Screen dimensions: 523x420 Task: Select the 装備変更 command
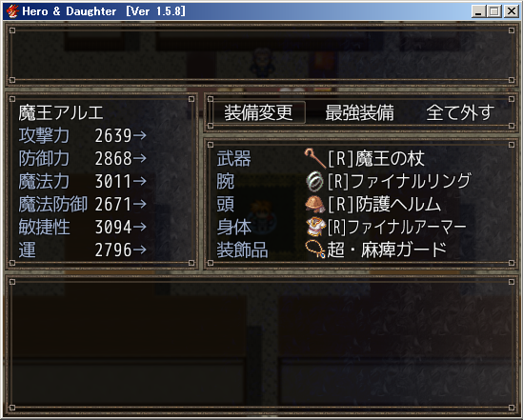click(258, 112)
